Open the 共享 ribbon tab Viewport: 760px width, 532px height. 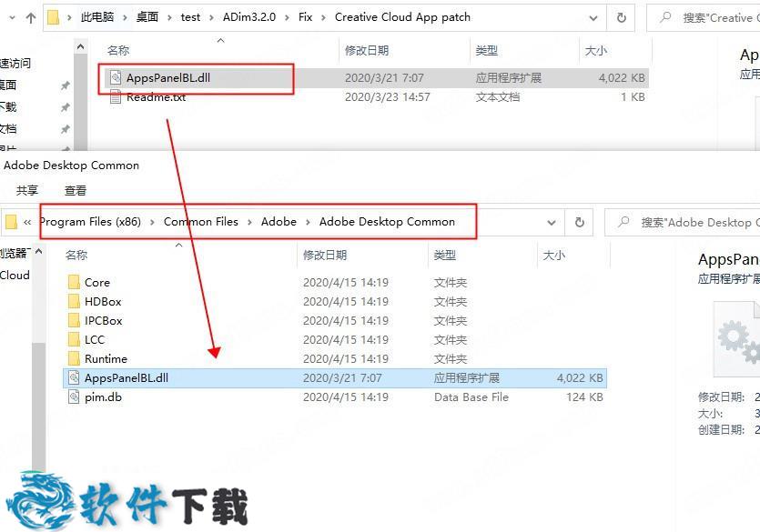pyautogui.click(x=27, y=190)
